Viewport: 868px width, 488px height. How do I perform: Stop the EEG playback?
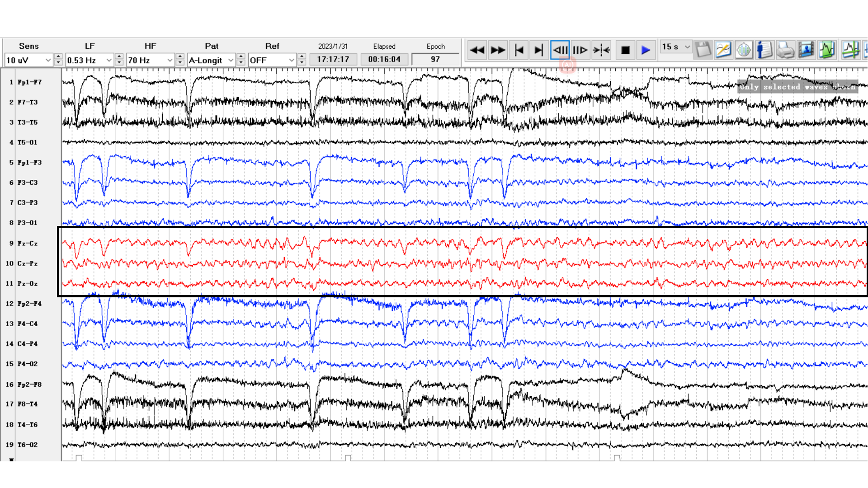625,50
